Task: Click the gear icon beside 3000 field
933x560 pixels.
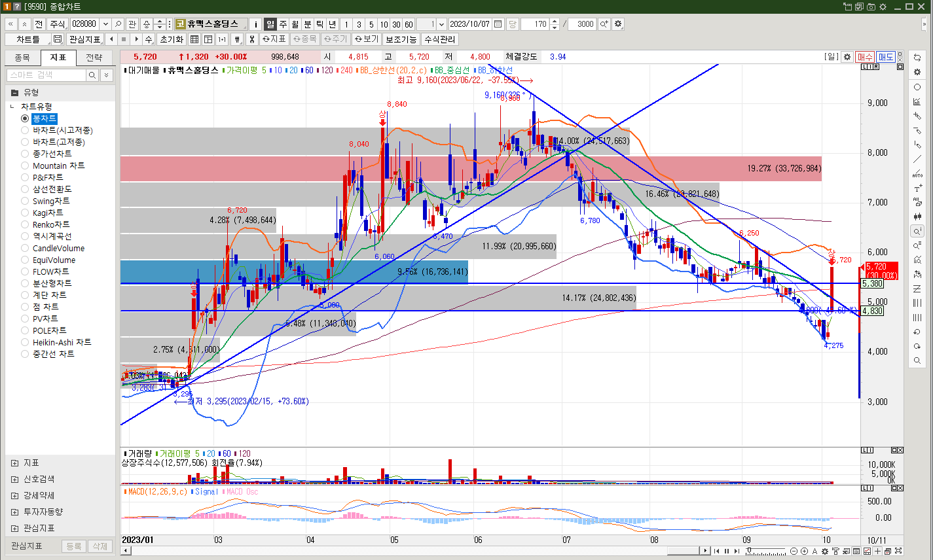Action: click(x=617, y=24)
